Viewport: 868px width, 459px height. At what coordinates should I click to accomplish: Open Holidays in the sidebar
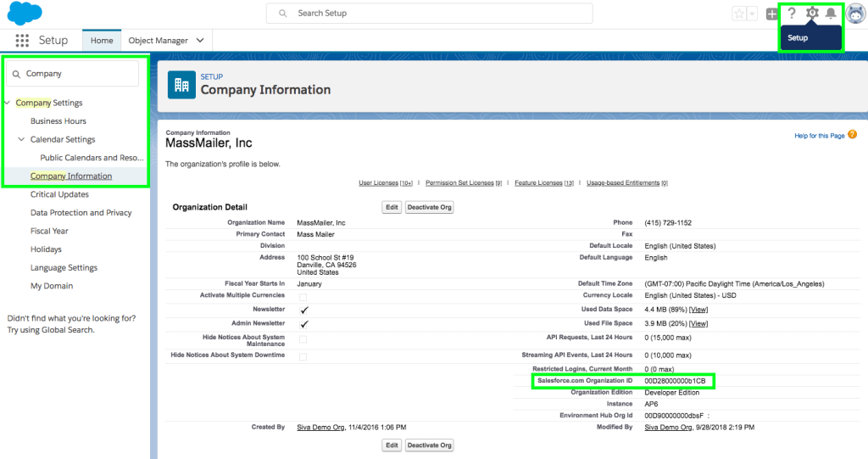click(x=46, y=249)
